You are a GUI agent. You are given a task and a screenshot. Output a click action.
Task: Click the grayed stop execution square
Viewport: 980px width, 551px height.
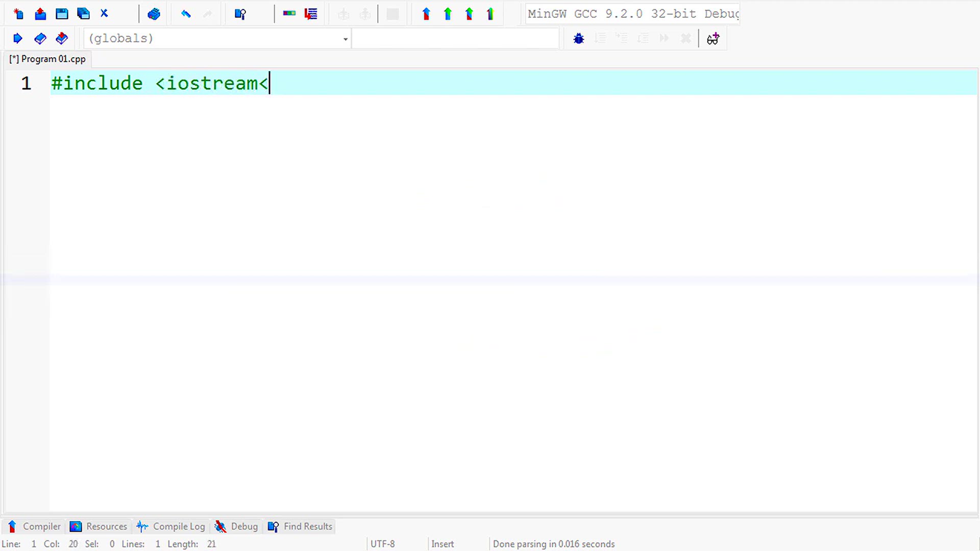393,14
